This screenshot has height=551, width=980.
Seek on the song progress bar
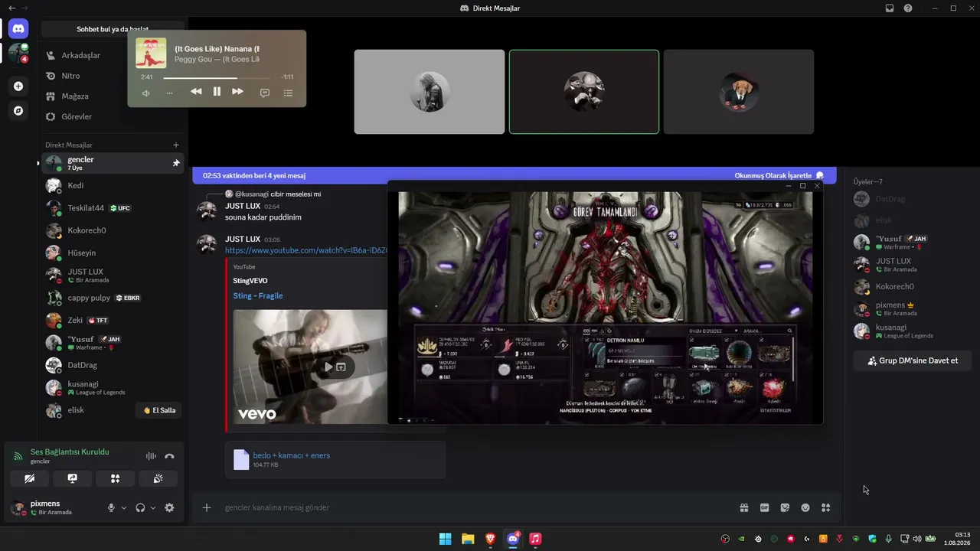coord(217,77)
